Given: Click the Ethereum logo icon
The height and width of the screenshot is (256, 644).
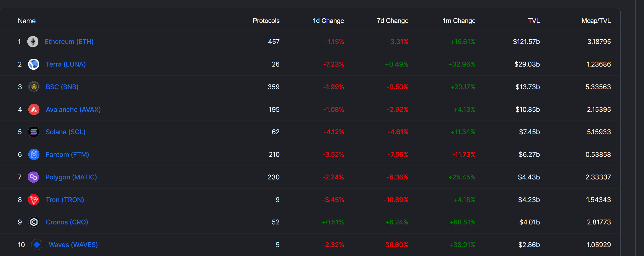Looking at the screenshot, I should coord(33,42).
